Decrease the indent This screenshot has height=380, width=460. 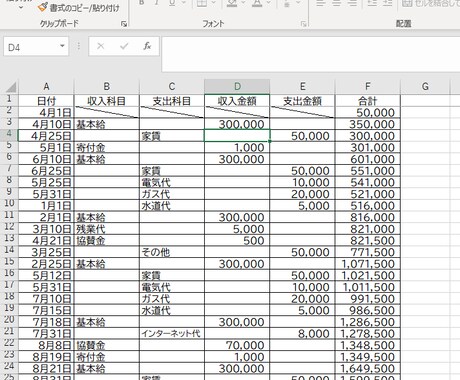(x=372, y=3)
